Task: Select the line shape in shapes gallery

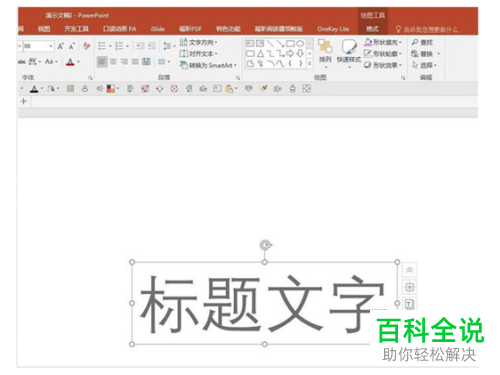Action: point(270,43)
